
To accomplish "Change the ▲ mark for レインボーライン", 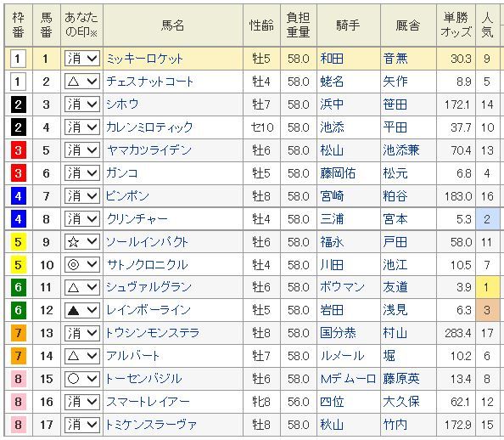I will click(82, 310).
